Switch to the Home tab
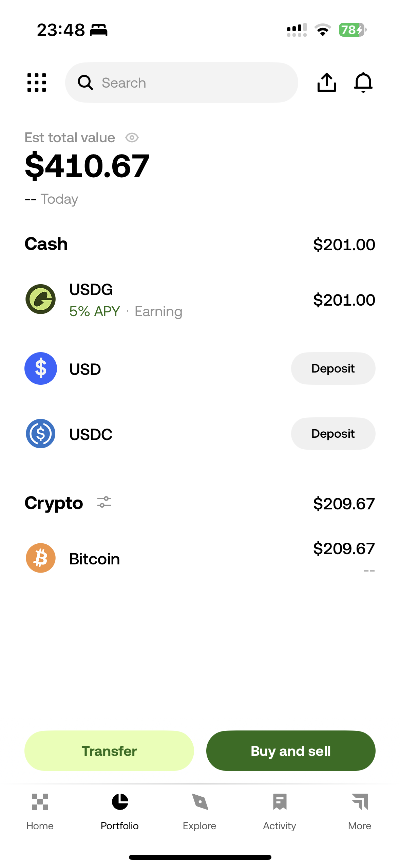The height and width of the screenshot is (868, 400). tap(40, 811)
